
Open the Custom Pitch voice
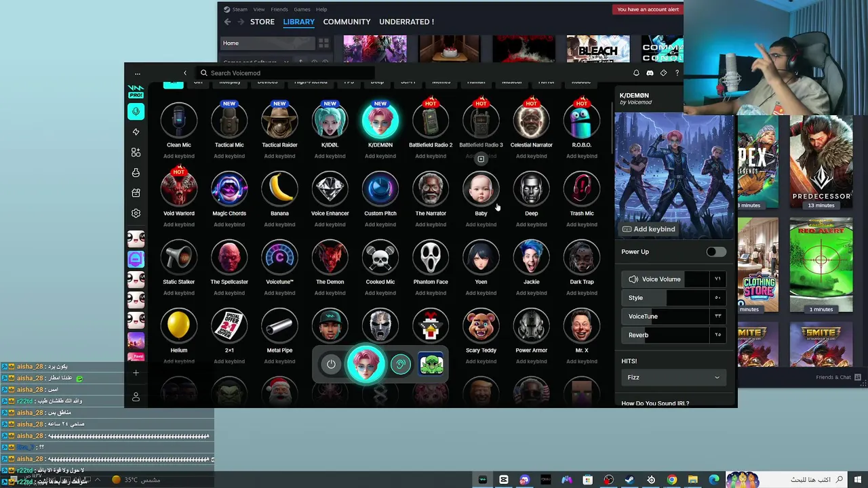(380, 189)
